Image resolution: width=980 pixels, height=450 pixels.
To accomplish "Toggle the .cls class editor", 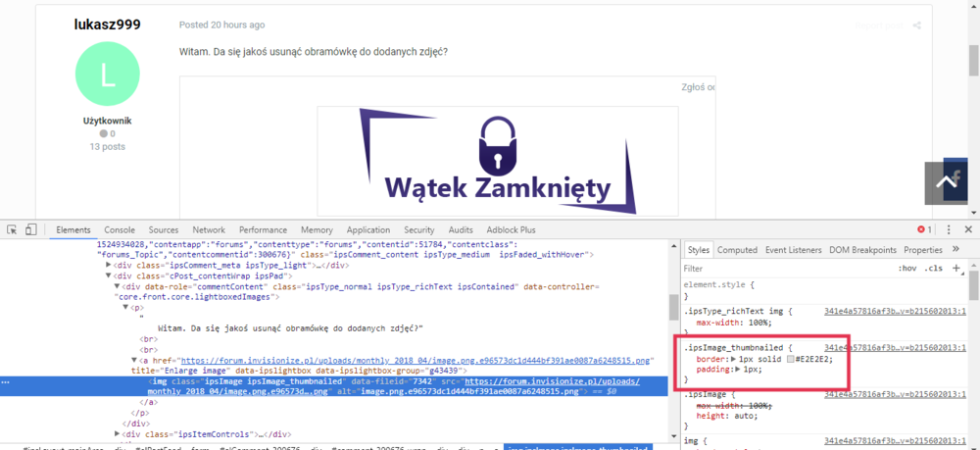I will click(x=933, y=268).
